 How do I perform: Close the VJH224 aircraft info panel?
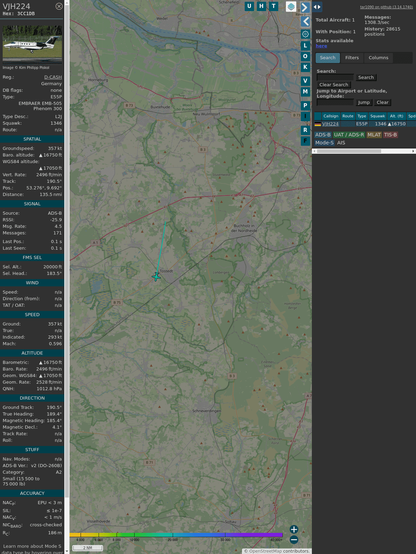point(59,6)
